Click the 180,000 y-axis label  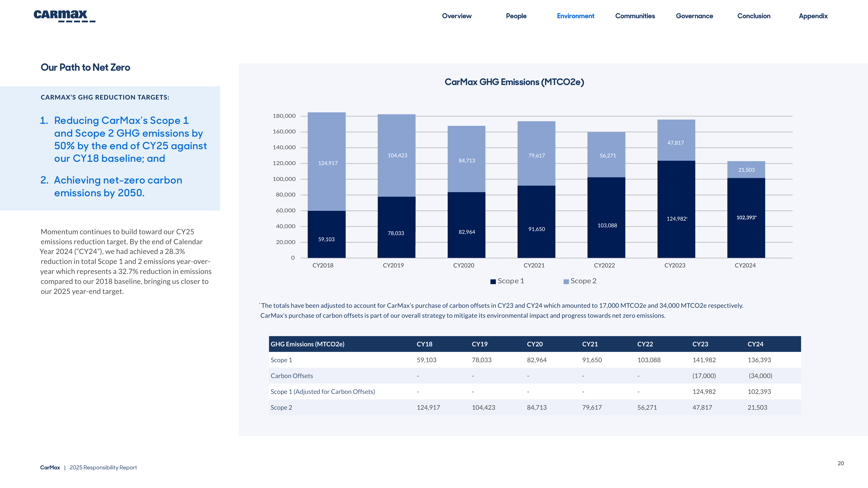click(x=284, y=116)
